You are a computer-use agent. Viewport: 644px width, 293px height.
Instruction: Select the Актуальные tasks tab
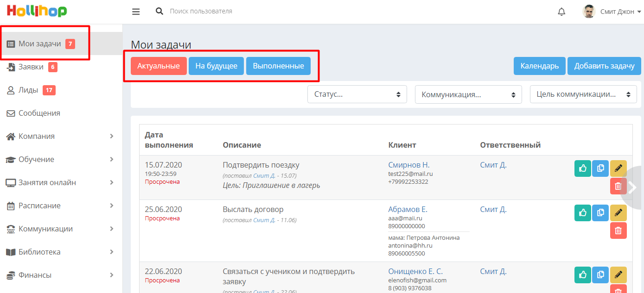(159, 66)
